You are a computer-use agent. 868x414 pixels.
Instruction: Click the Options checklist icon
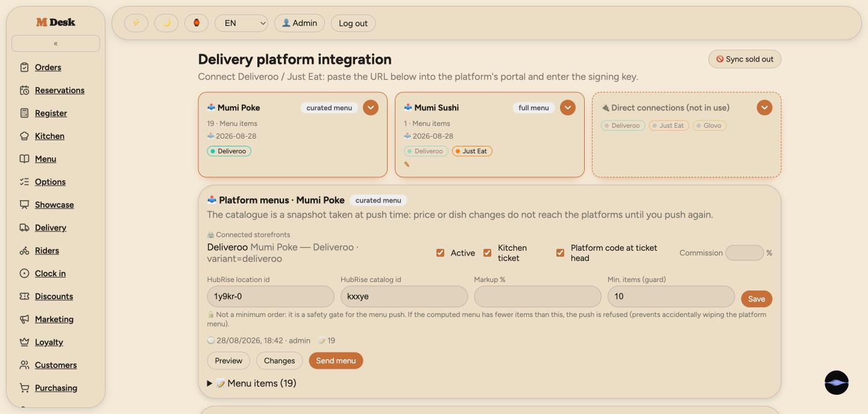coord(24,182)
